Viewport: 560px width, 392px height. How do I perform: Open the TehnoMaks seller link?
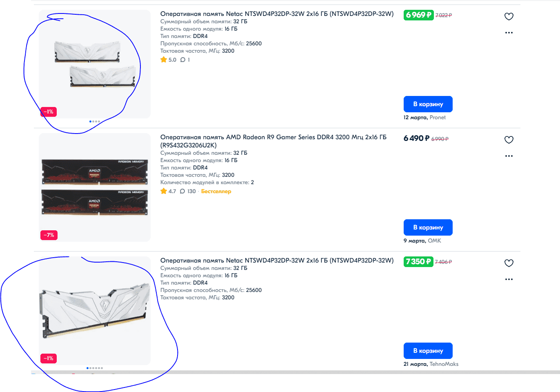(444, 364)
